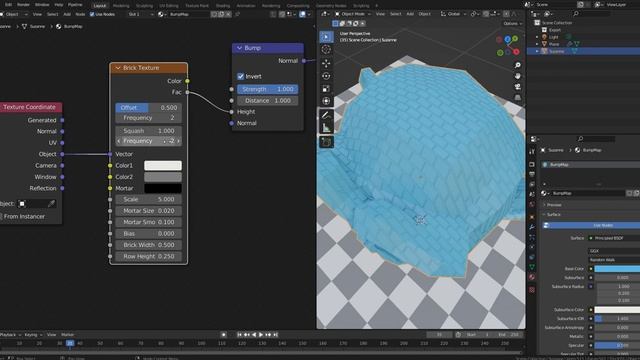This screenshot has width=640, height=360.
Task: Open the Mortar black color swatch
Action: [x=162, y=188]
